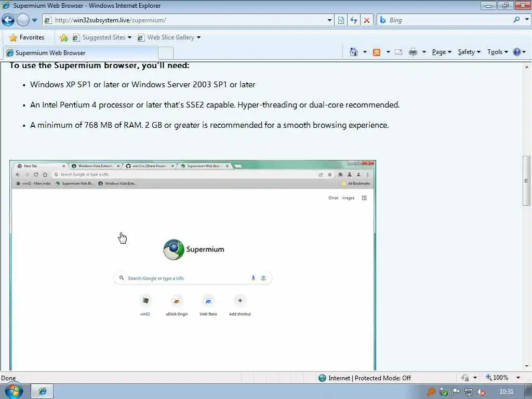Select the Supermium Web Browser tab

click(81, 53)
